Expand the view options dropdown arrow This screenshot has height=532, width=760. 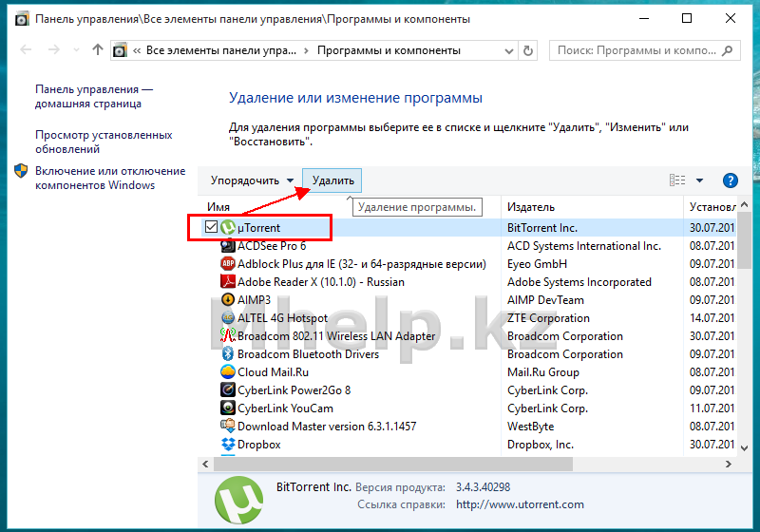point(700,180)
